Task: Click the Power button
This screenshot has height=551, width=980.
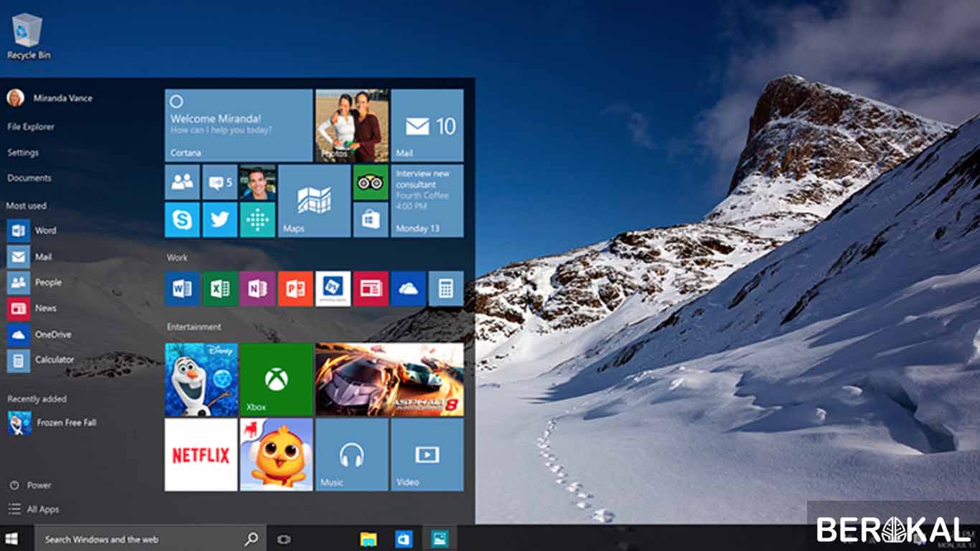Action: [30, 485]
